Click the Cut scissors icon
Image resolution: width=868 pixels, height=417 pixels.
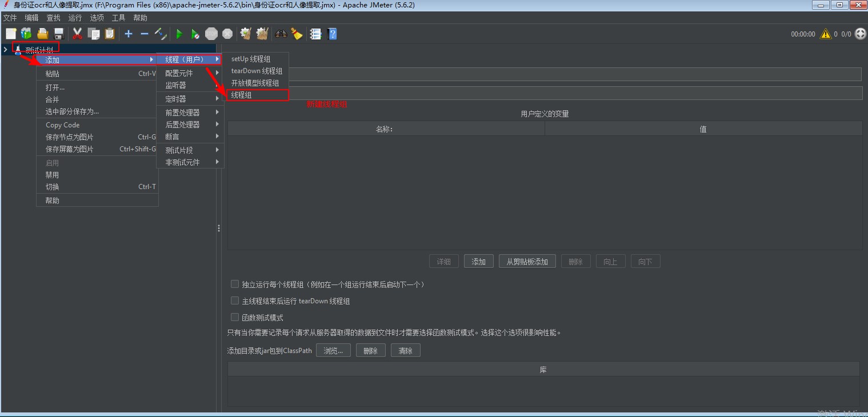[x=78, y=34]
